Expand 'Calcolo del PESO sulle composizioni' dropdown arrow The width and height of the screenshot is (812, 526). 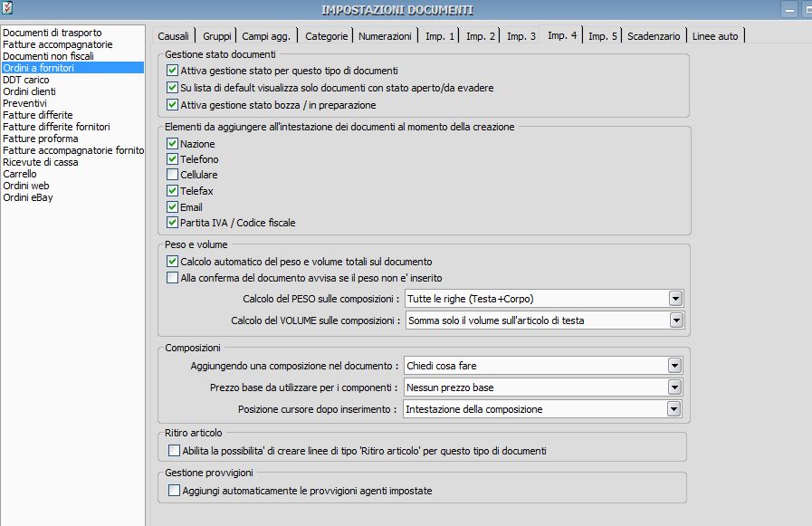pyautogui.click(x=675, y=299)
